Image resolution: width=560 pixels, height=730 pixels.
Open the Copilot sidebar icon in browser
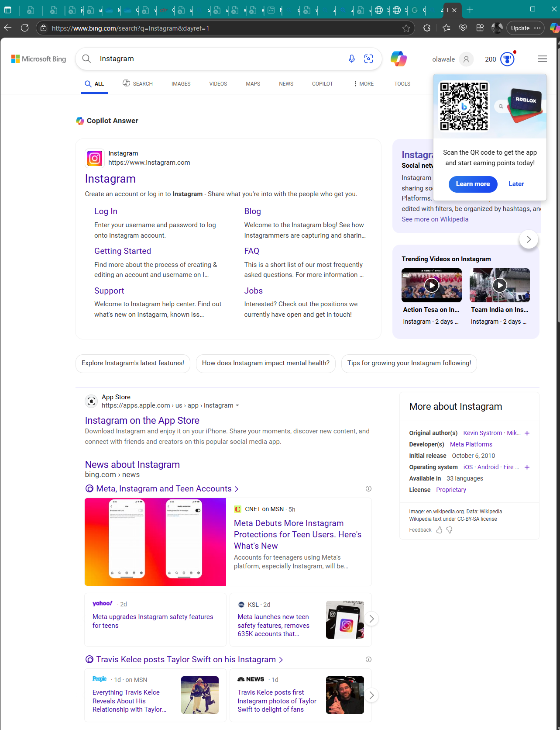coord(554,28)
